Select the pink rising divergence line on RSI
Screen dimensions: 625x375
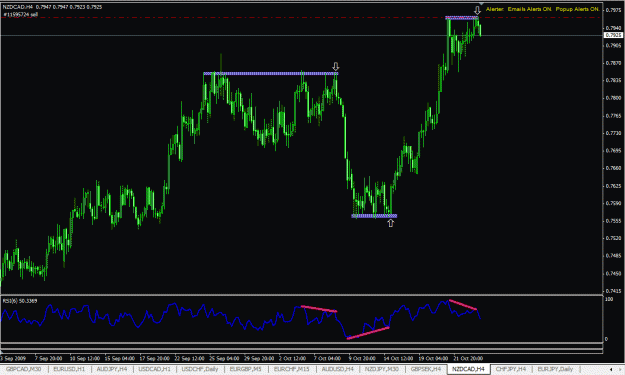(368, 333)
